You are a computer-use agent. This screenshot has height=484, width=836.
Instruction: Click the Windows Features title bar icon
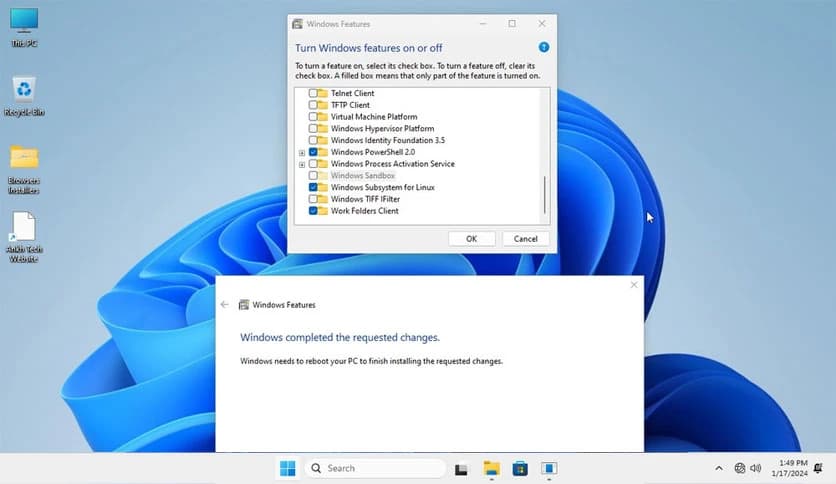pos(298,24)
